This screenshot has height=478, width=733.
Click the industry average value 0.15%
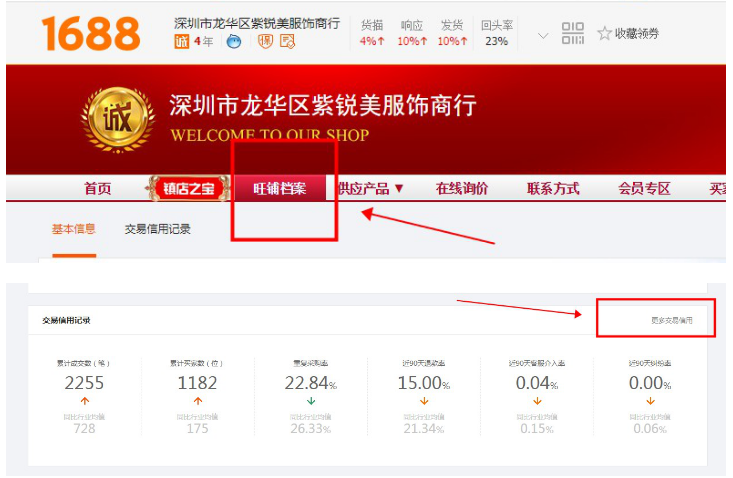tap(537, 428)
